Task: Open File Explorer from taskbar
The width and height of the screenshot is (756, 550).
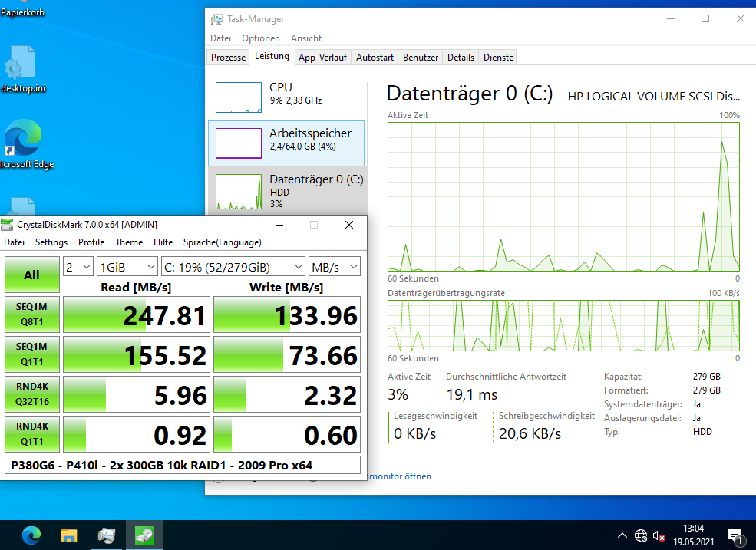Action: tap(69, 535)
